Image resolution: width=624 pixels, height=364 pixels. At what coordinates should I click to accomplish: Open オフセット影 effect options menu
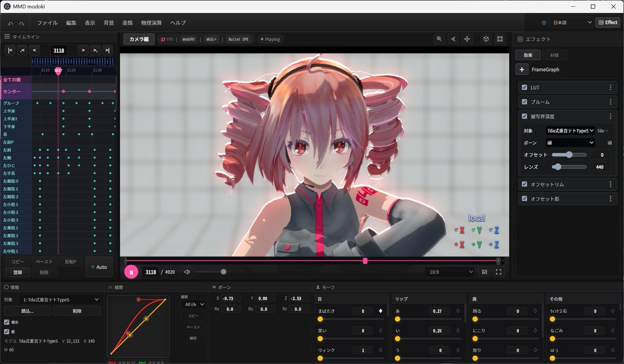610,199
